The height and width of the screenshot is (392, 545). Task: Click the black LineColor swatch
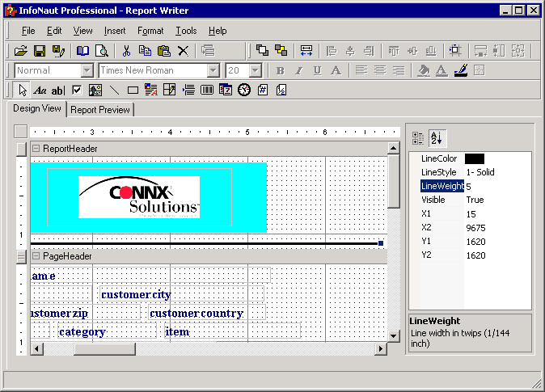click(475, 158)
